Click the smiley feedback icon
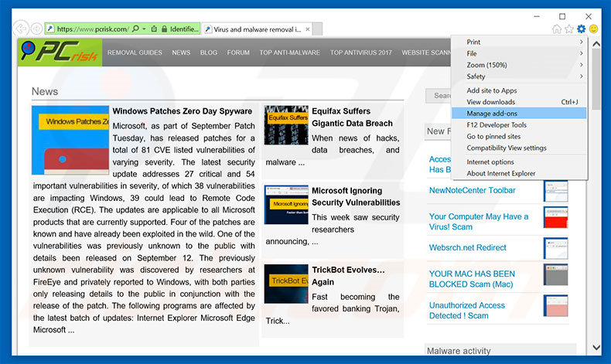 pyautogui.click(x=593, y=29)
